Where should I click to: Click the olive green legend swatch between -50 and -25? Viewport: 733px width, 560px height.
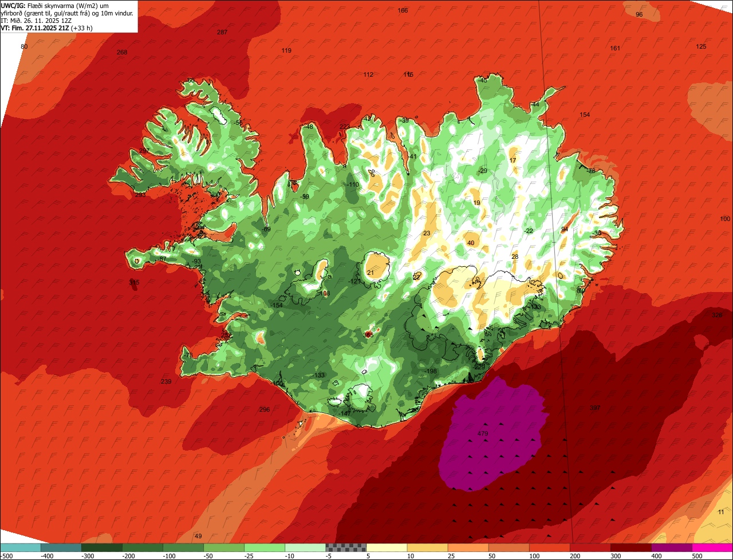point(224,547)
